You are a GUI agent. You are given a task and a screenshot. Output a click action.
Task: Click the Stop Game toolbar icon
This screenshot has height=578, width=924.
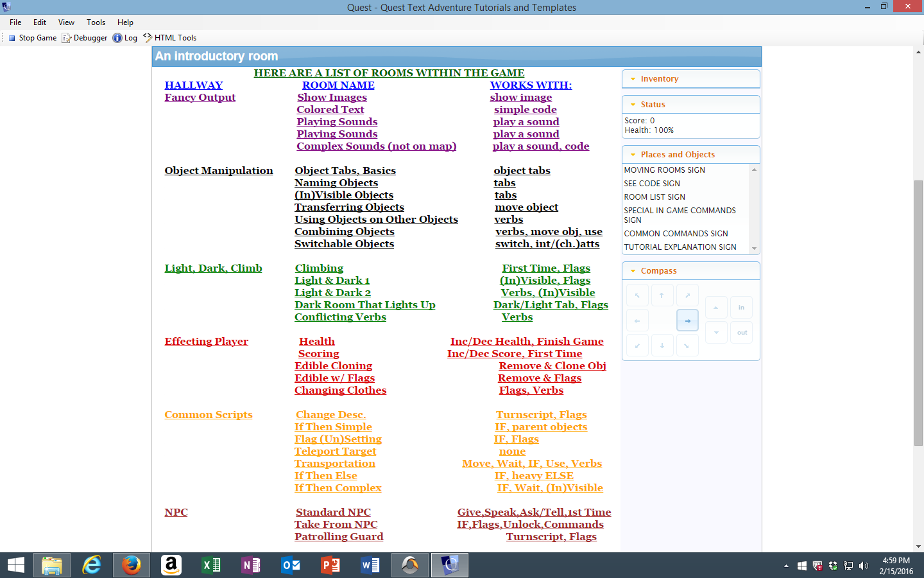pyautogui.click(x=31, y=37)
